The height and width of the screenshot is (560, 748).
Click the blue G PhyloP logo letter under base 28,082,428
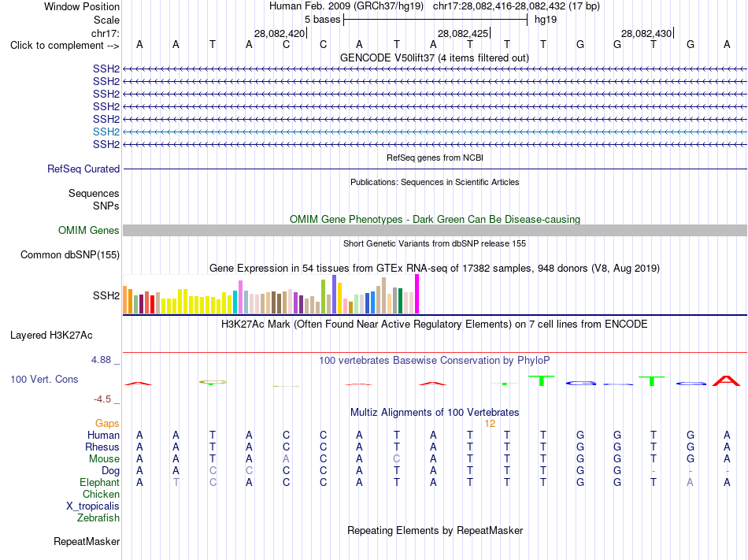580,383
